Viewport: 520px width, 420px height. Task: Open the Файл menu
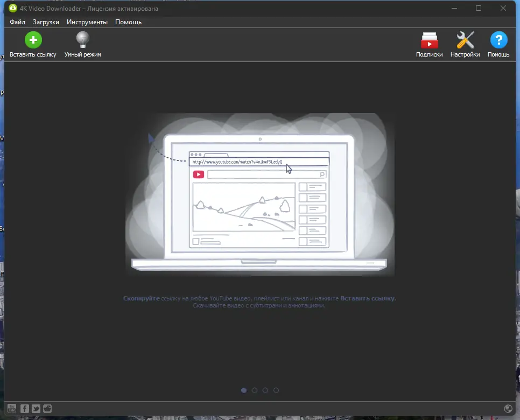click(18, 22)
